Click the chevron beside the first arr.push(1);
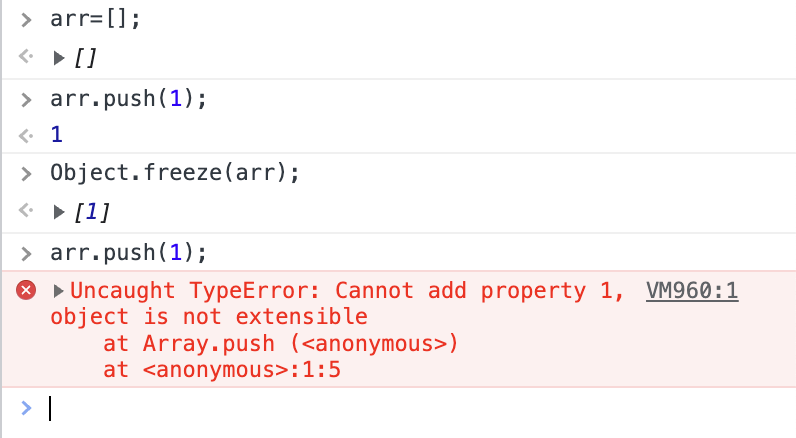 pyautogui.click(x=27, y=97)
